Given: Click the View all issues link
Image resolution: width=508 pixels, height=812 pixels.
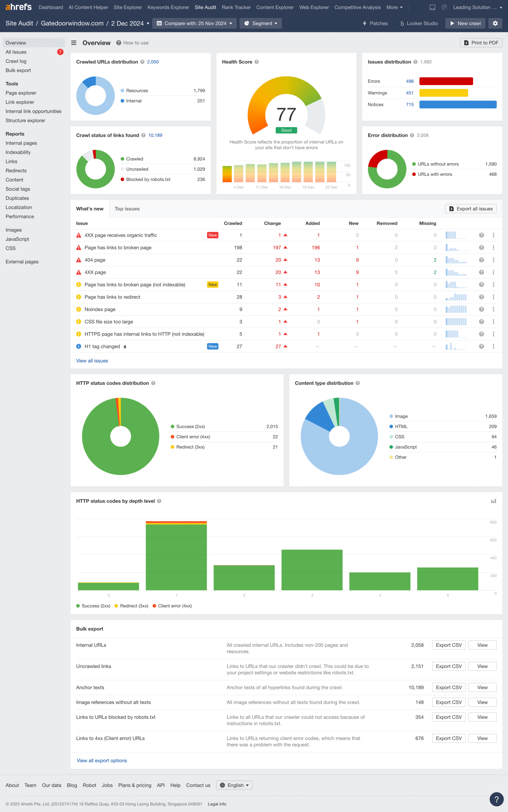Looking at the screenshot, I should 92,361.
